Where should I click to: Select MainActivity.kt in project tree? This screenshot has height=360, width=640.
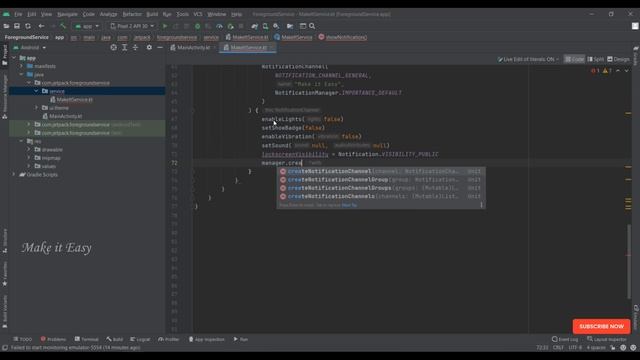[65, 116]
